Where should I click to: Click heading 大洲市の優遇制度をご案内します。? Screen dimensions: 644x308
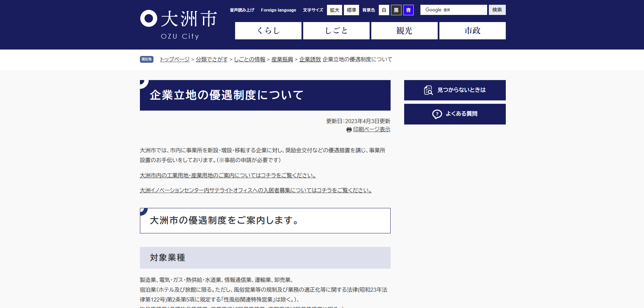tap(224, 220)
